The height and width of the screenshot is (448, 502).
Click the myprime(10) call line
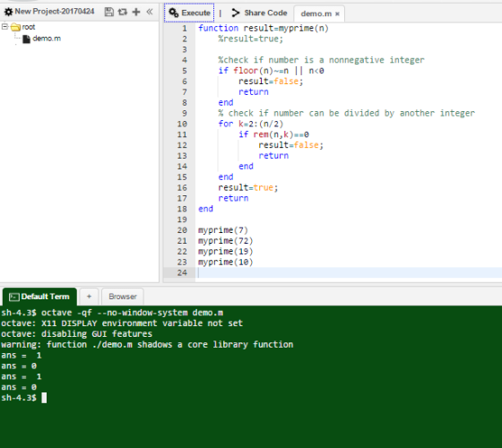click(x=225, y=262)
